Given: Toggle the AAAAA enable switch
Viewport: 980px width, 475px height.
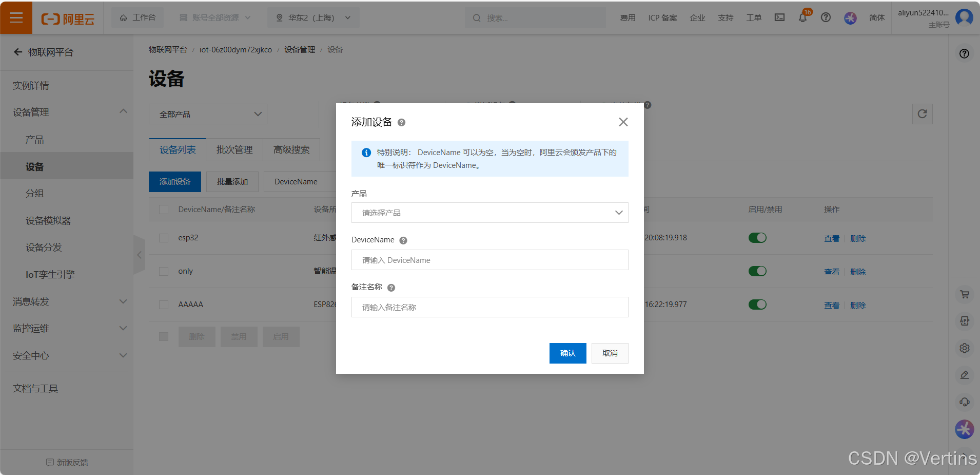Looking at the screenshot, I should pos(757,305).
